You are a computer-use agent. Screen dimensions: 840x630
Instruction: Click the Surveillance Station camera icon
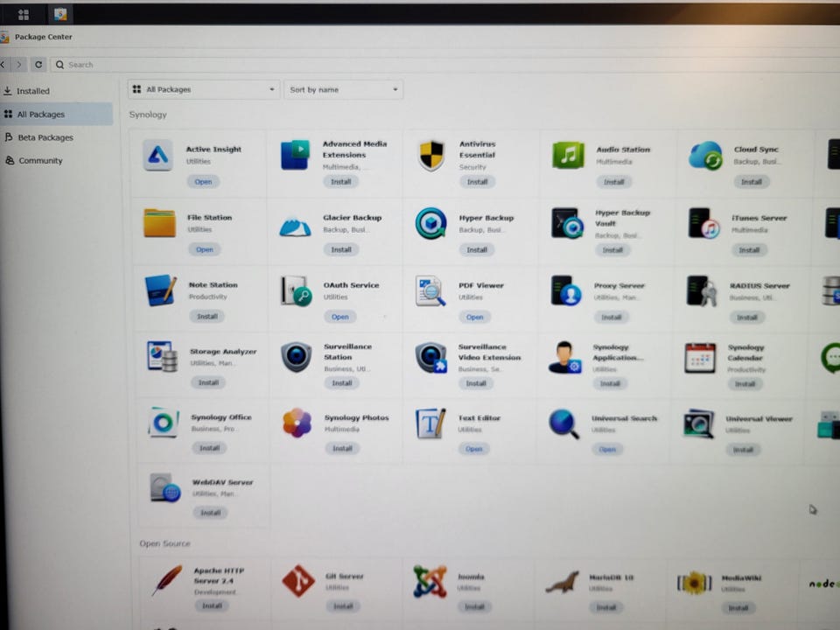(x=297, y=357)
